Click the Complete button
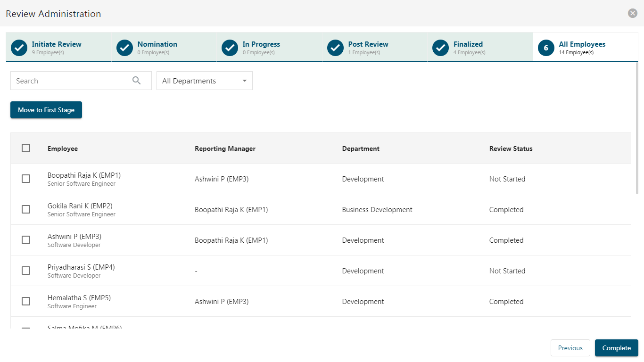The height and width of the screenshot is (362, 644). [617, 348]
